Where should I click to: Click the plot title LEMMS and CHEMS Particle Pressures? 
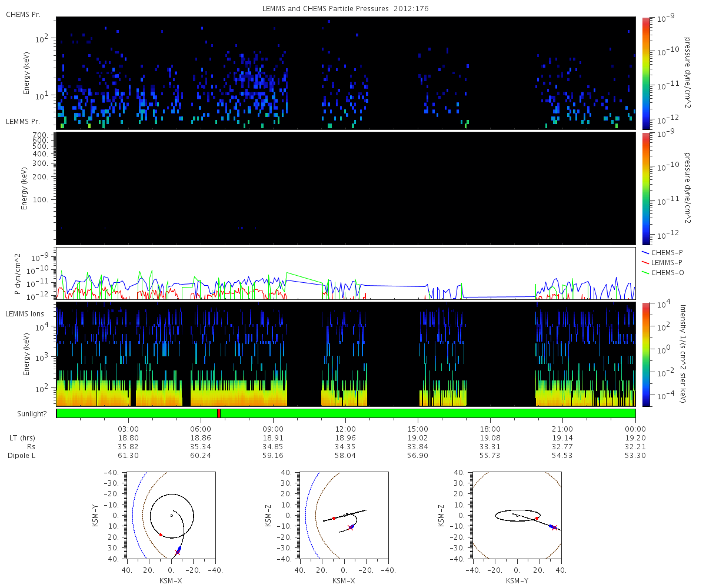point(345,8)
